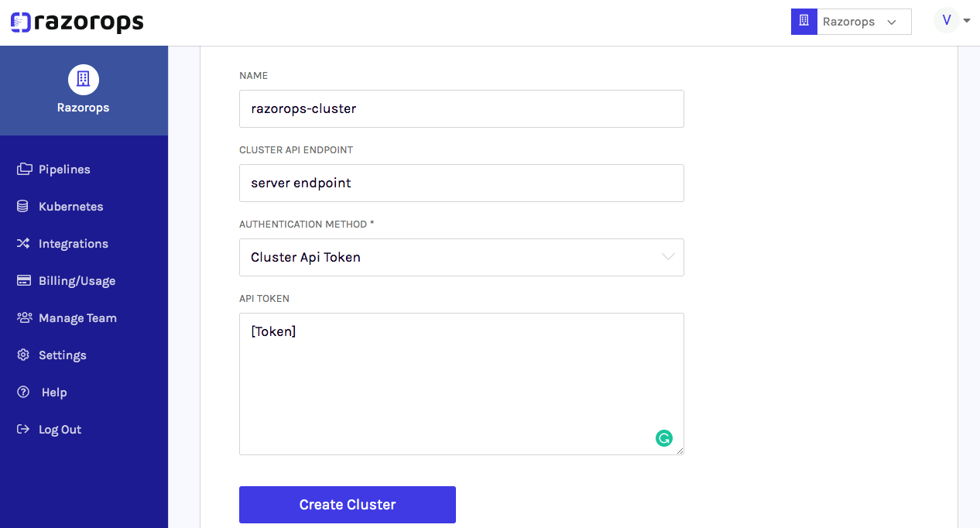The height and width of the screenshot is (528, 980).
Task: Select the Kubernetes database icon
Action: coord(23,207)
